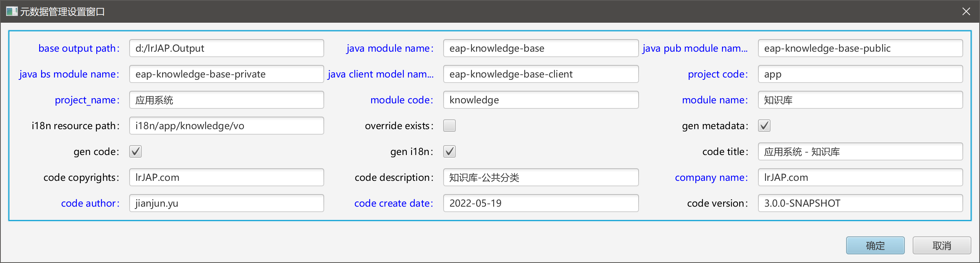Click the 'gen i18n:' label
The width and height of the screenshot is (980, 263).
[412, 151]
